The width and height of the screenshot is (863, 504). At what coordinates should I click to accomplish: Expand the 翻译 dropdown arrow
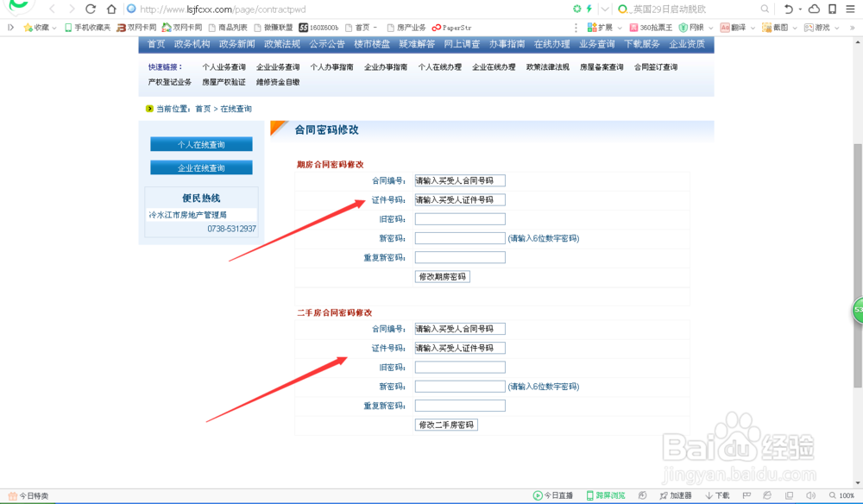click(753, 28)
